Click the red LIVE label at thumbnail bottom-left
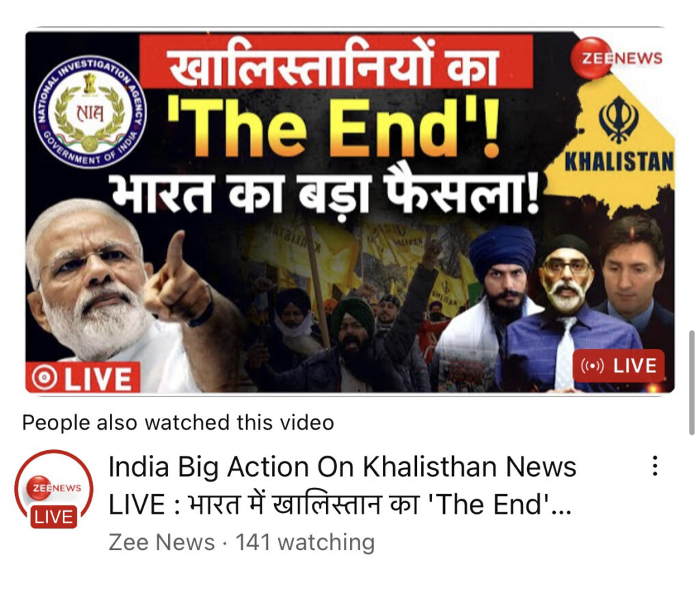Viewport: 700px width, 589px height. (83, 378)
